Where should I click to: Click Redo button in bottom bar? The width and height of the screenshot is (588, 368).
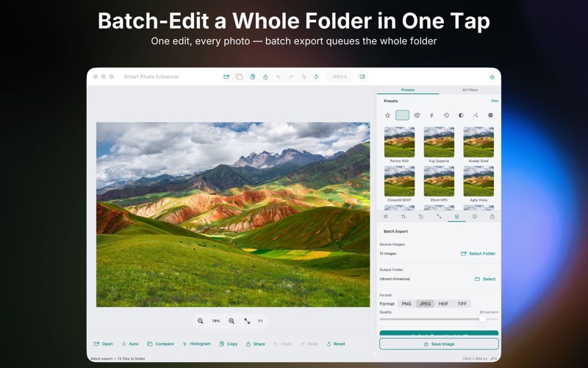pyautogui.click(x=309, y=344)
